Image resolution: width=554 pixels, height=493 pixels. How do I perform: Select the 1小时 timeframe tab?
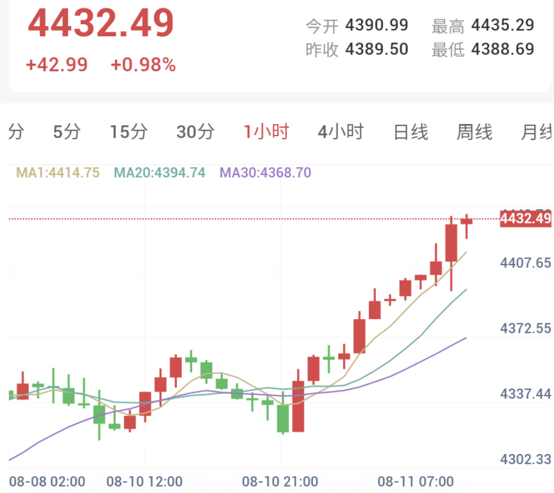(266, 132)
